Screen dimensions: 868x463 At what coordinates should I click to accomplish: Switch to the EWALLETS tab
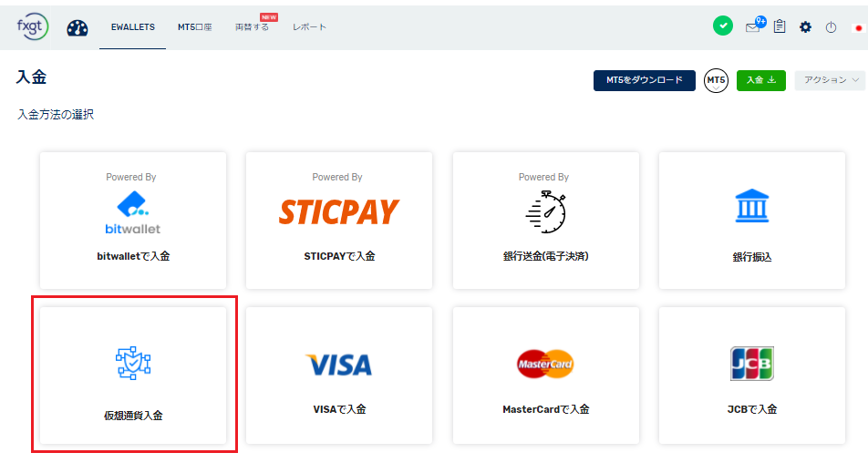point(132,27)
